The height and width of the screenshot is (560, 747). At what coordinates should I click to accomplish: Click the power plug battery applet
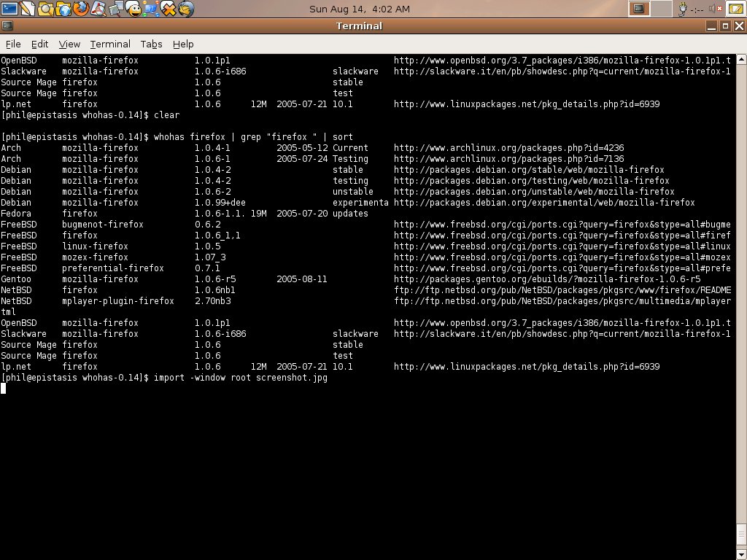click(683, 9)
